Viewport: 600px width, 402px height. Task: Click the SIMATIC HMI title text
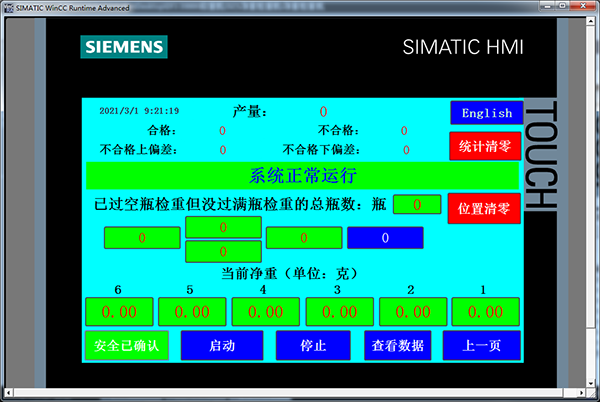pos(463,47)
